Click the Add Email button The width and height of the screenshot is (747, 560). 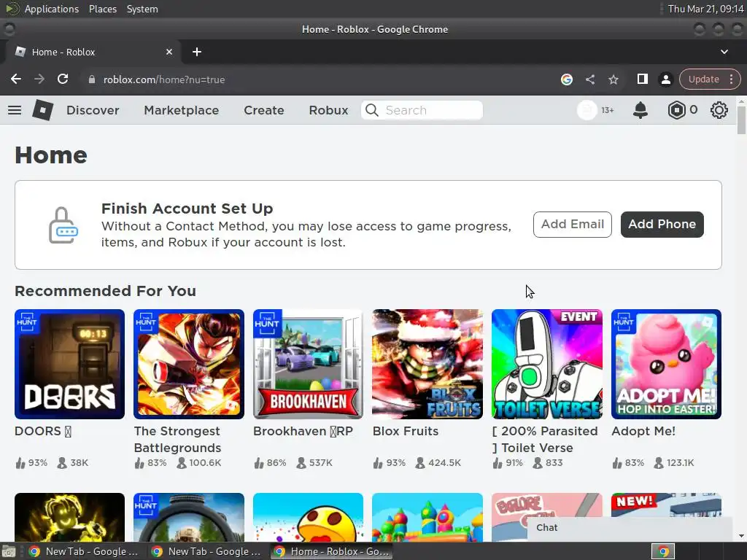coord(572,225)
